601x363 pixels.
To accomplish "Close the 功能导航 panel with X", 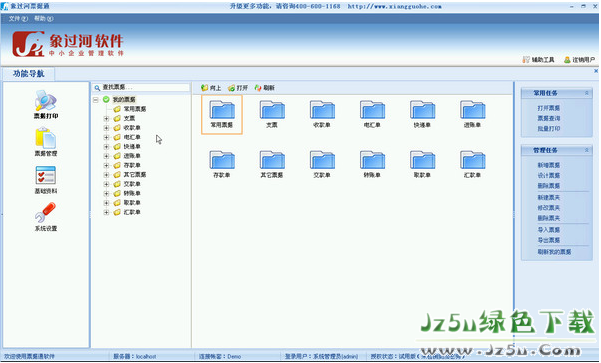I will click(596, 71).
